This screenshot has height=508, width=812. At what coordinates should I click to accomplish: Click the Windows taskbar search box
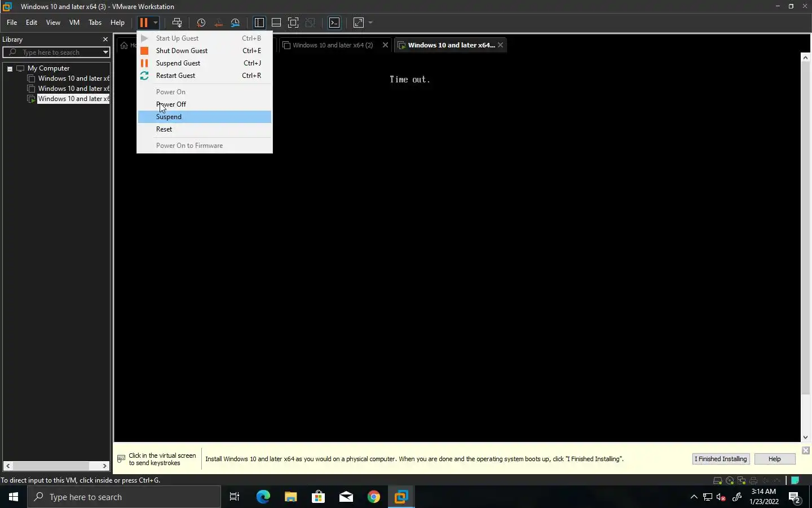(124, 497)
